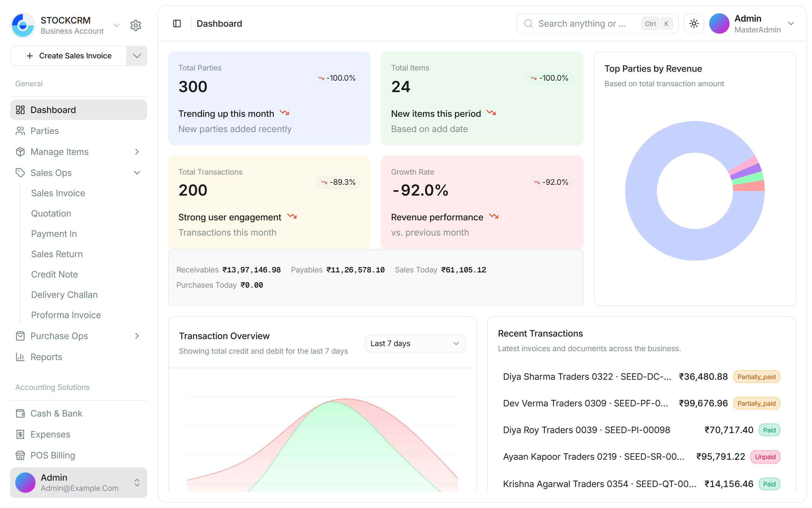Open Create Sales Invoice dropdown arrow
Viewport: 812px width, 508px height.
137,56
